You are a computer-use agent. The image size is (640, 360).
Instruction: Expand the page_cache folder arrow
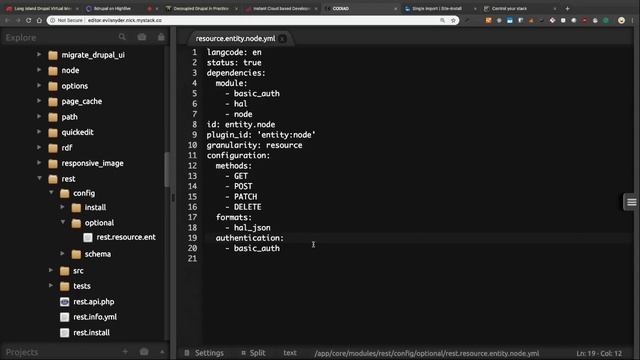(x=39, y=101)
